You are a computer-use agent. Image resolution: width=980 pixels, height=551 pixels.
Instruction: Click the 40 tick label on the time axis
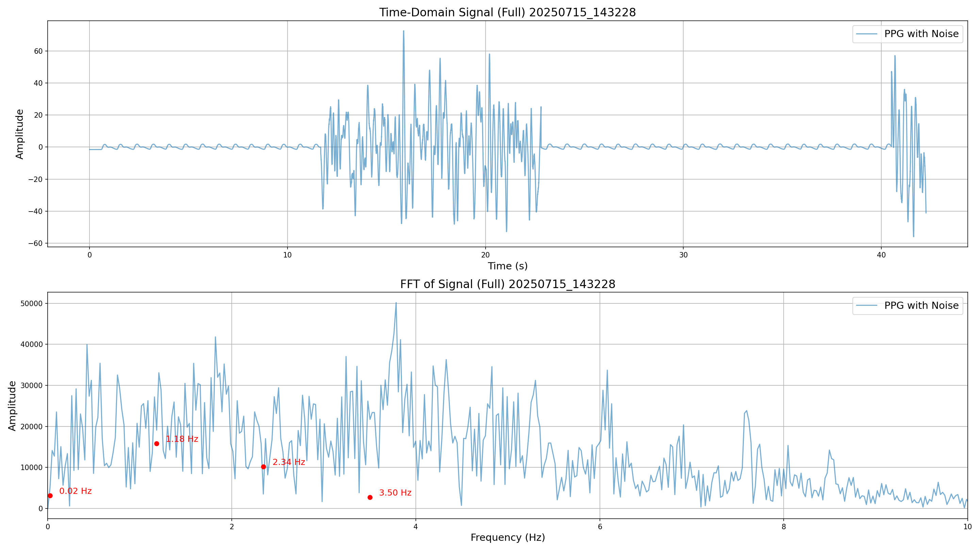[x=881, y=255]
